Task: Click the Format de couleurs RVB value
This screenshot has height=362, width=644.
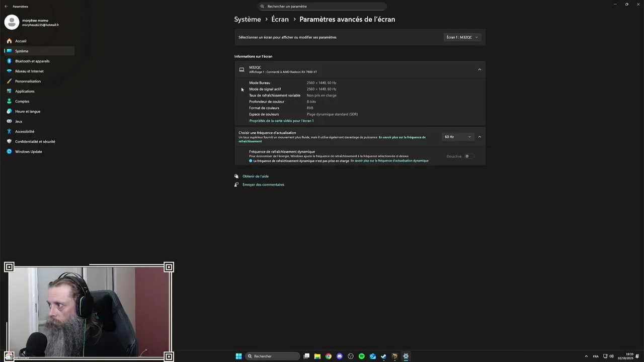Action: click(x=310, y=108)
